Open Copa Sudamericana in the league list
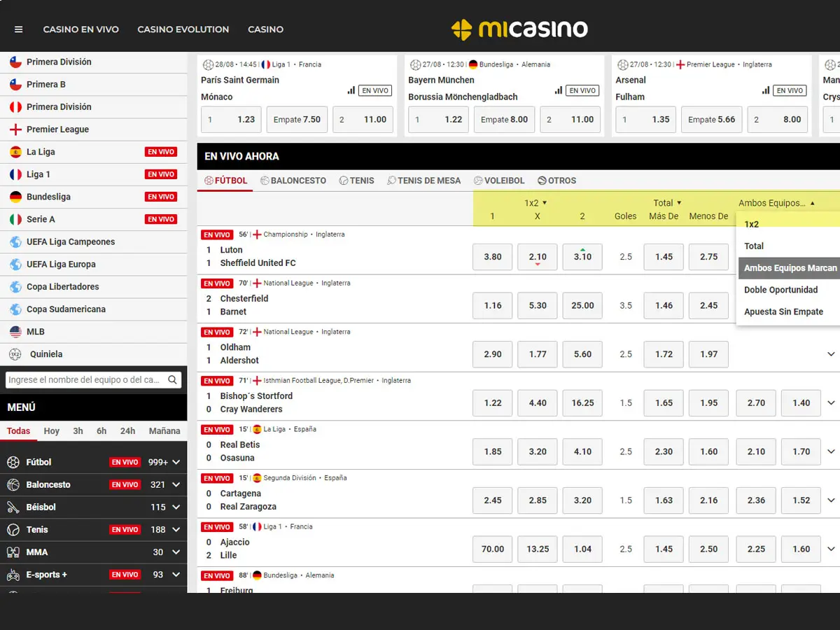Screen dimensions: 840x630 [x=94, y=309]
